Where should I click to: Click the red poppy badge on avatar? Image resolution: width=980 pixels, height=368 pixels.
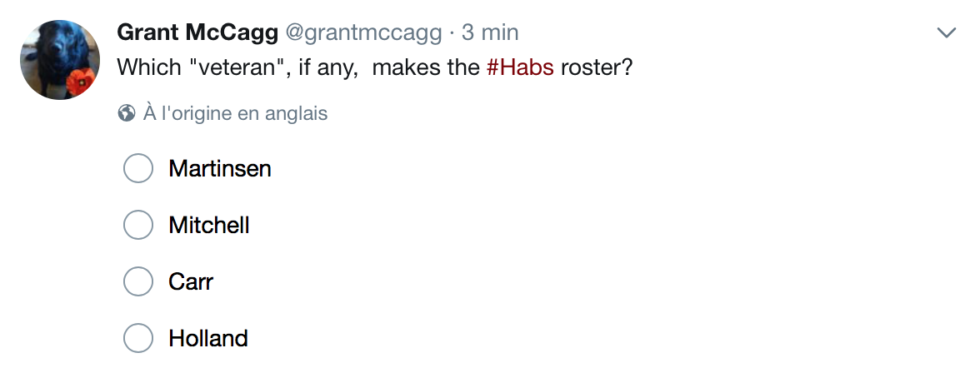(81, 82)
